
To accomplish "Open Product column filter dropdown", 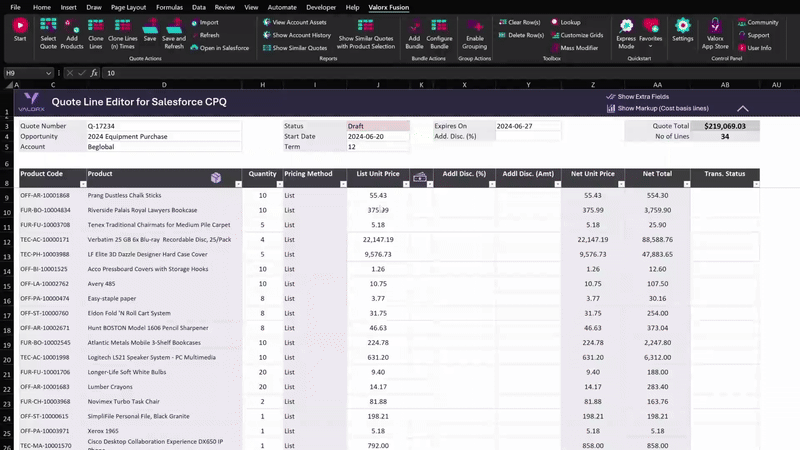I will pyautogui.click(x=238, y=184).
